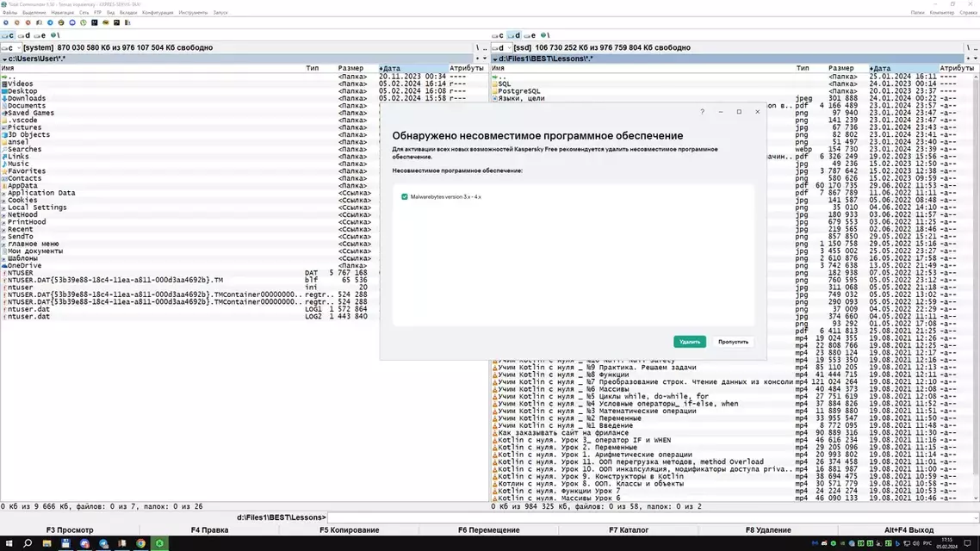Open network neighborhood icon in right panel
The image size is (980, 551).
tap(544, 35)
